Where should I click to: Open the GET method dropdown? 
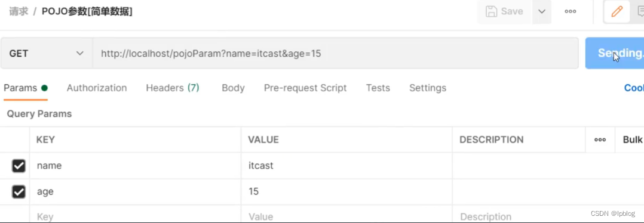pos(47,53)
